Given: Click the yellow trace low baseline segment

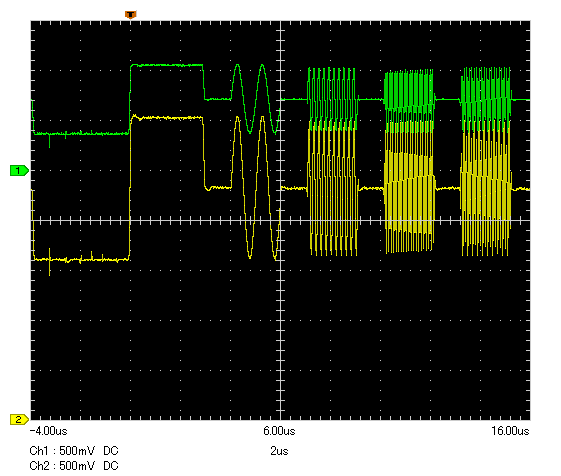Looking at the screenshot, I should [x=81, y=259].
